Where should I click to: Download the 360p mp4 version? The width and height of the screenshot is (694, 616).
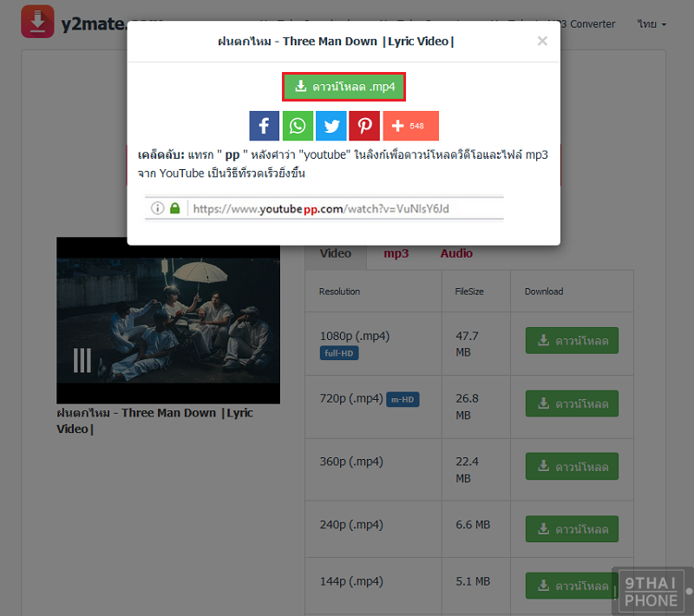[572, 466]
